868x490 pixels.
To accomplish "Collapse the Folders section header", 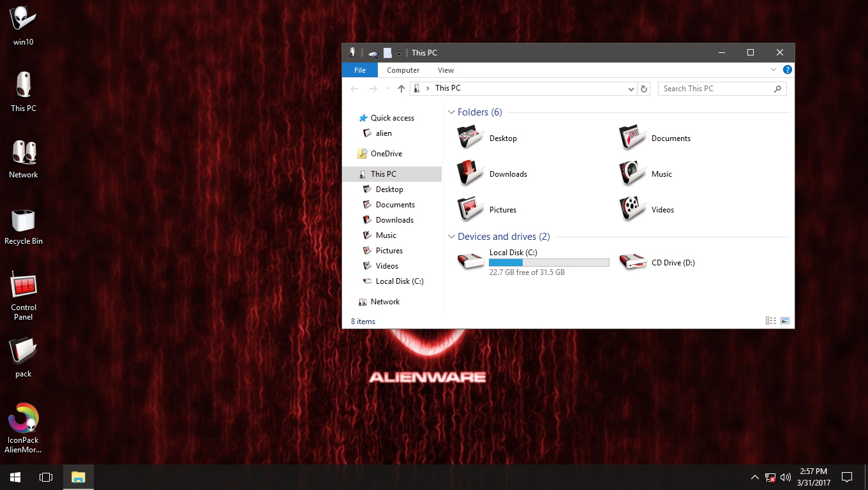I will coord(451,112).
